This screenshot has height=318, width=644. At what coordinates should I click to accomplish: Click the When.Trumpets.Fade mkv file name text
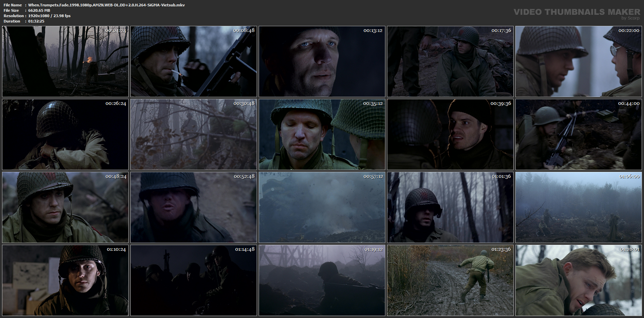tap(106, 5)
